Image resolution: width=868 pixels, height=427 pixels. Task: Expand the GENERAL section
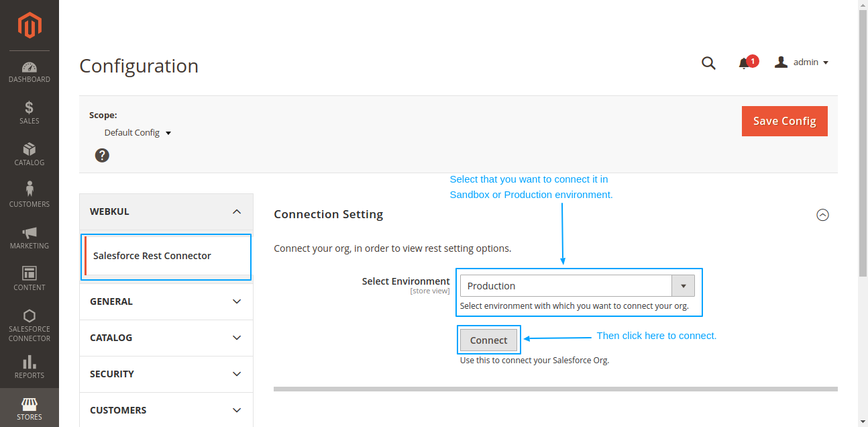(x=166, y=301)
